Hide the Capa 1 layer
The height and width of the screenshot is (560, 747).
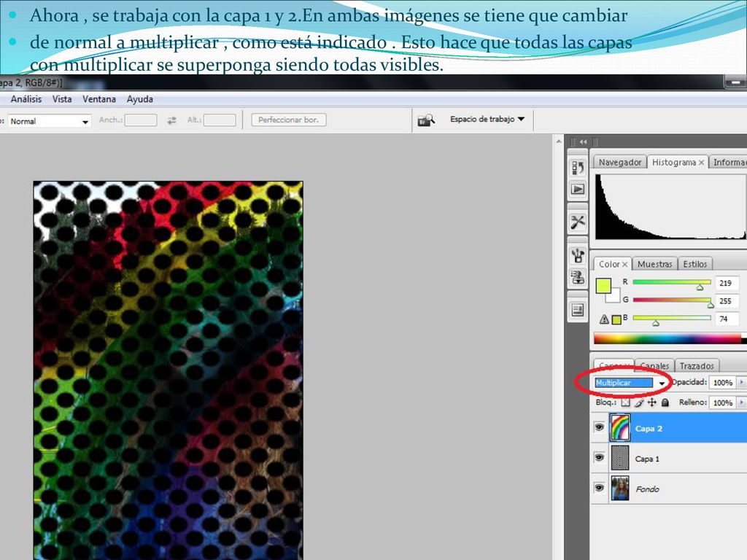click(600, 458)
